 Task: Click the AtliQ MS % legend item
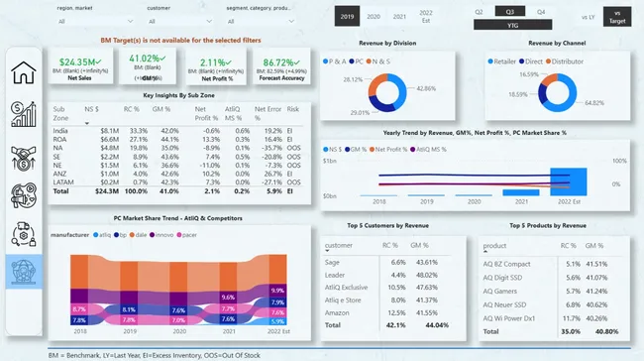pyautogui.click(x=428, y=149)
